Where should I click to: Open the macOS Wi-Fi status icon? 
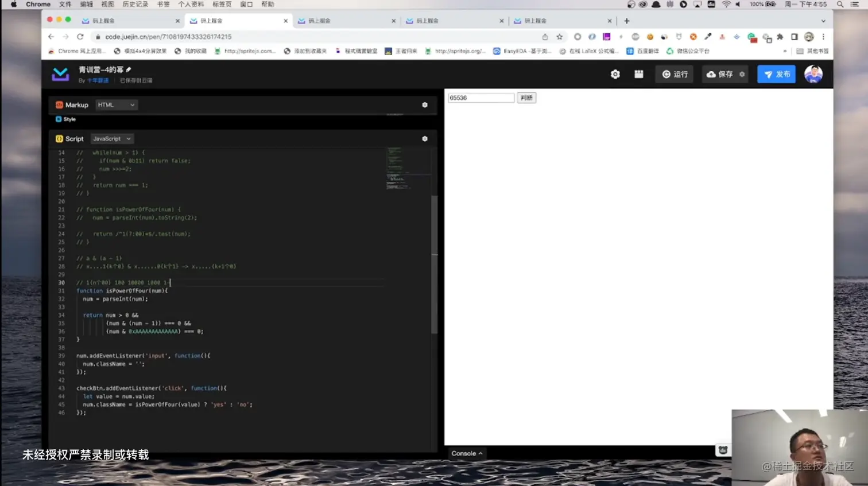click(x=726, y=4)
